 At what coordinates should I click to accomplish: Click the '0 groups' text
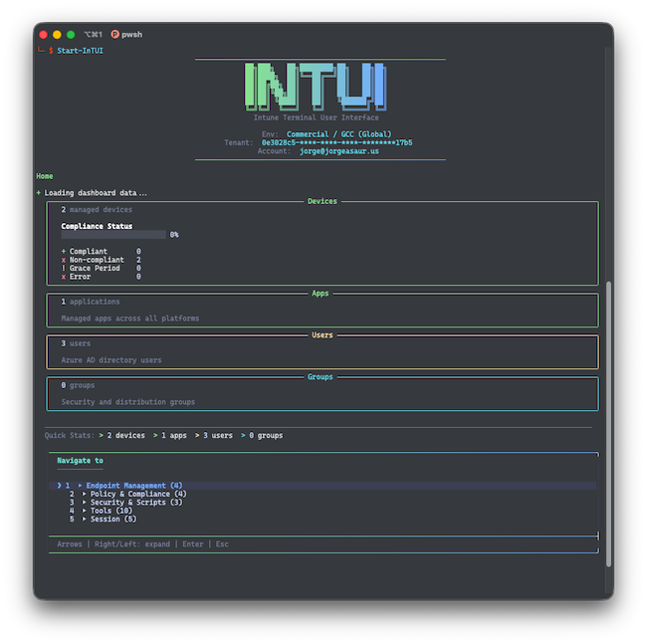click(x=78, y=385)
